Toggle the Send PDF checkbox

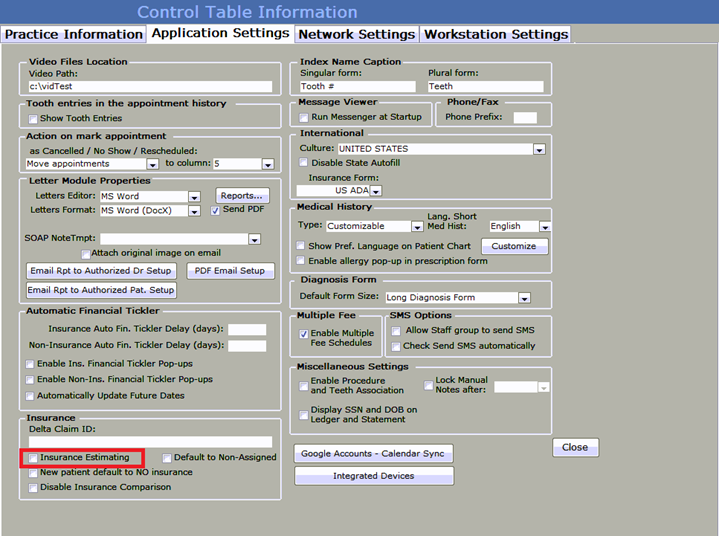coord(214,211)
